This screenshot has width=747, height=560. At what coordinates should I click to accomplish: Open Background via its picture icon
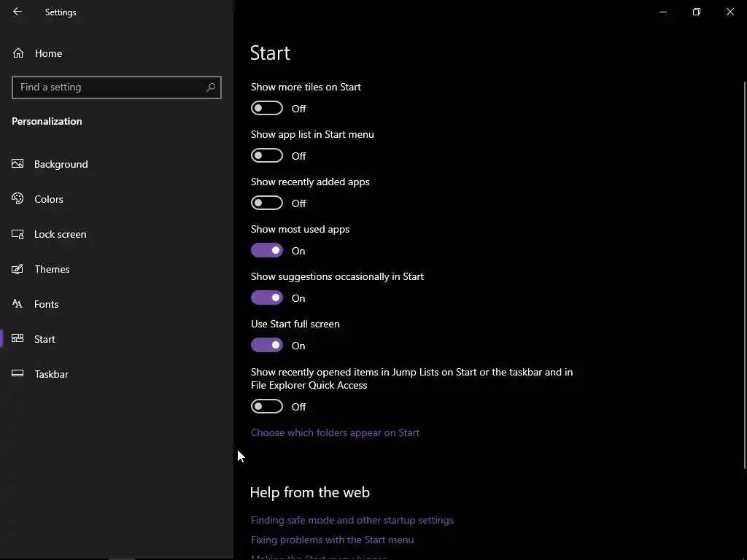pyautogui.click(x=18, y=164)
